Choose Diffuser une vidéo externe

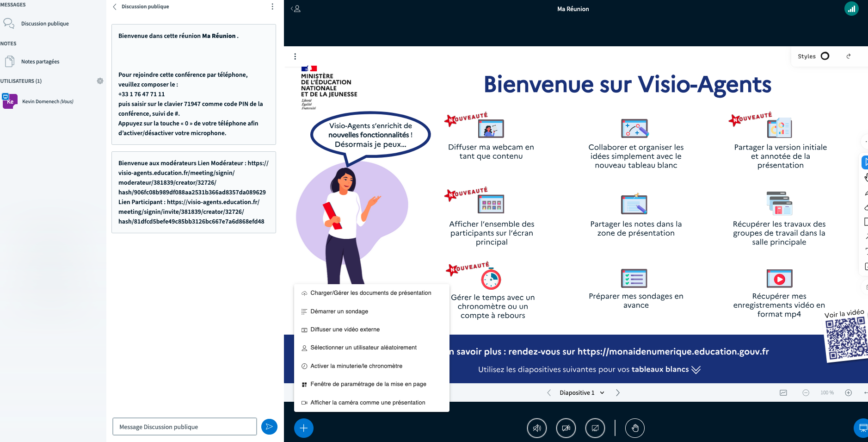point(345,330)
